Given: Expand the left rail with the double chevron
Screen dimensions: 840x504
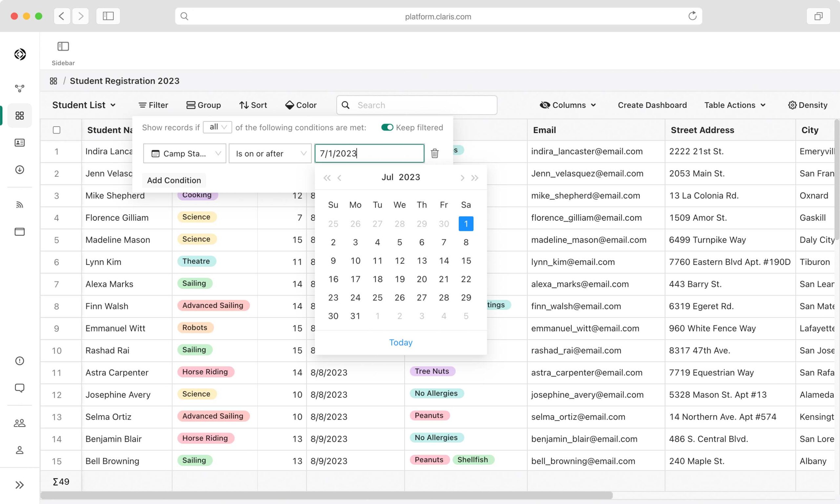Looking at the screenshot, I should pyautogui.click(x=20, y=485).
